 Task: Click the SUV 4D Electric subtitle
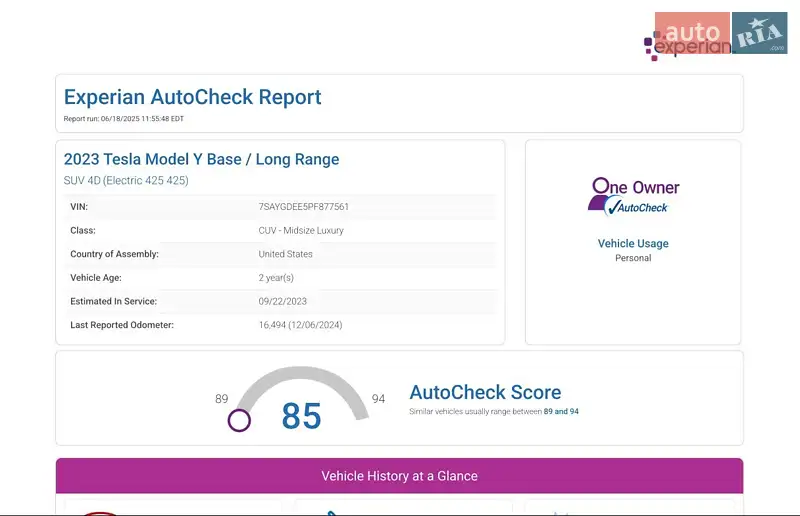click(126, 181)
